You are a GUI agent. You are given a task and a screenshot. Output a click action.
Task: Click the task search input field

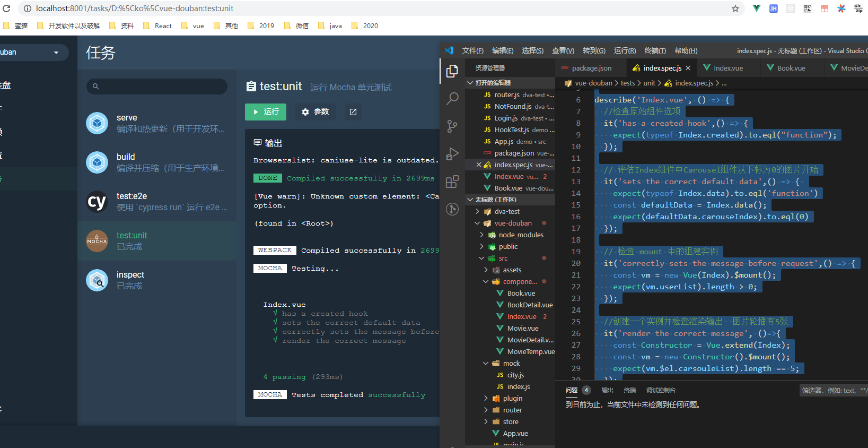coord(157,87)
